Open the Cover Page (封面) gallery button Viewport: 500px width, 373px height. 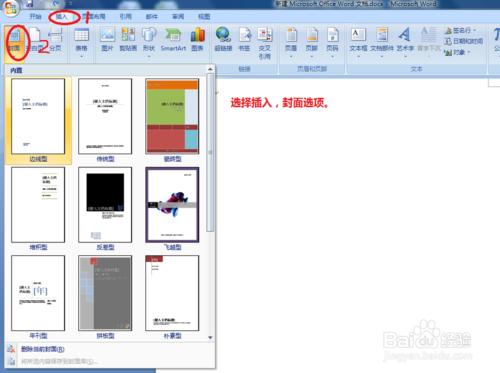point(14,41)
